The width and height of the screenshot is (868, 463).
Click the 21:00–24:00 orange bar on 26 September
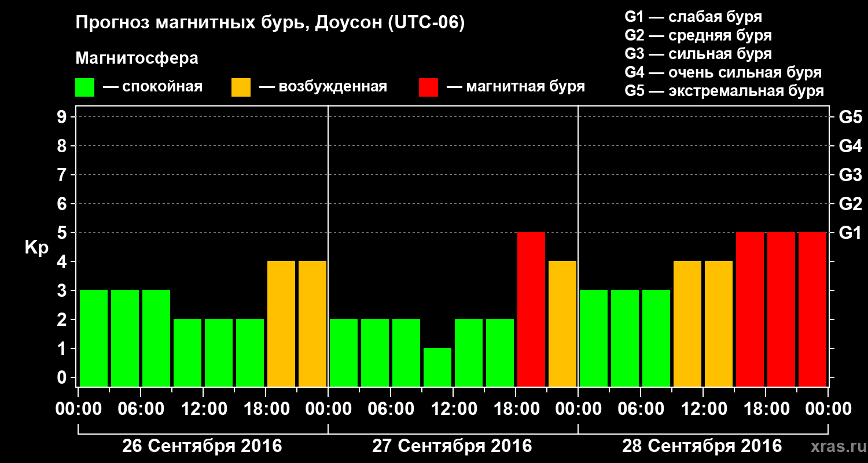(x=312, y=324)
